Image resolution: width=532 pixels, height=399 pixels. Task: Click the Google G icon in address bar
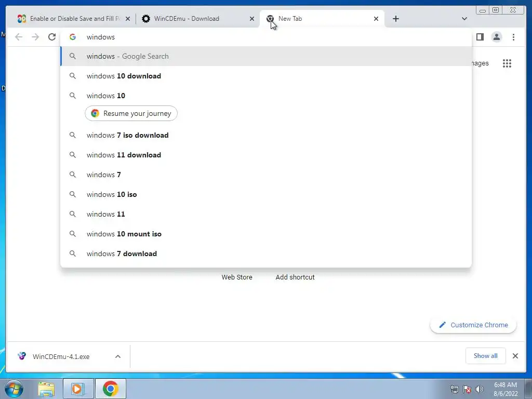click(x=73, y=37)
